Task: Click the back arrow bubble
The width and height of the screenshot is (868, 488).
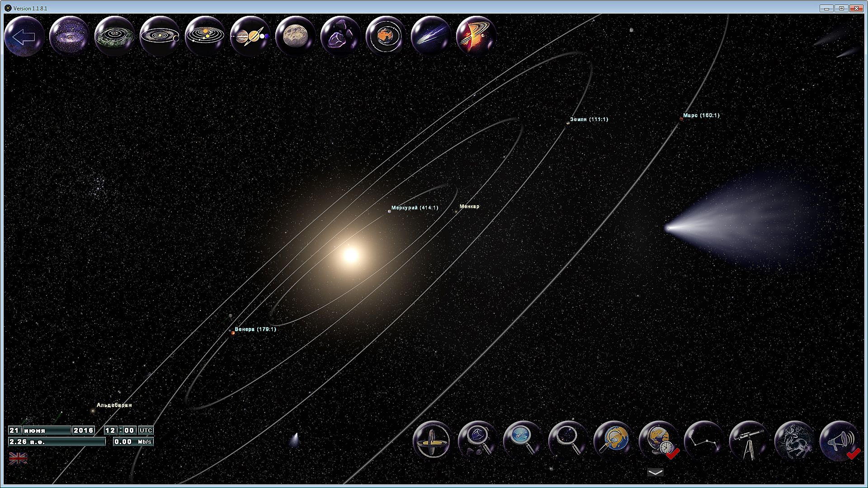Action: (x=24, y=37)
